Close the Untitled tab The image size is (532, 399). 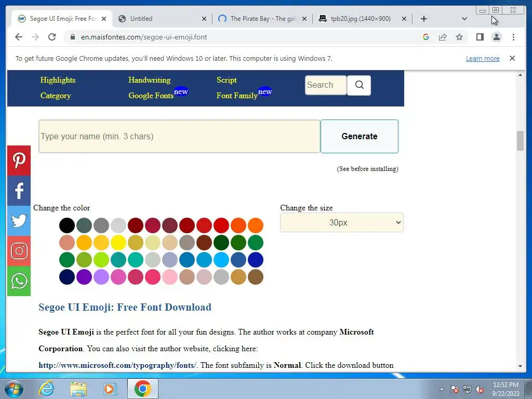pos(204,19)
